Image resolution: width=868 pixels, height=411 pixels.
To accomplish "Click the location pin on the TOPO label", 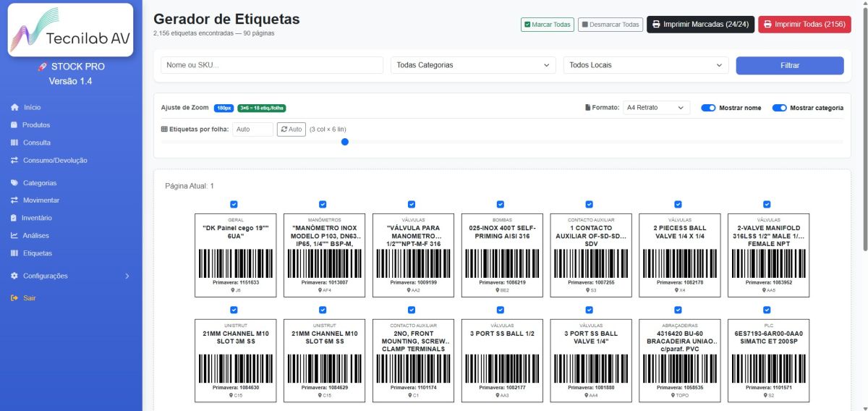I will tap(671, 396).
